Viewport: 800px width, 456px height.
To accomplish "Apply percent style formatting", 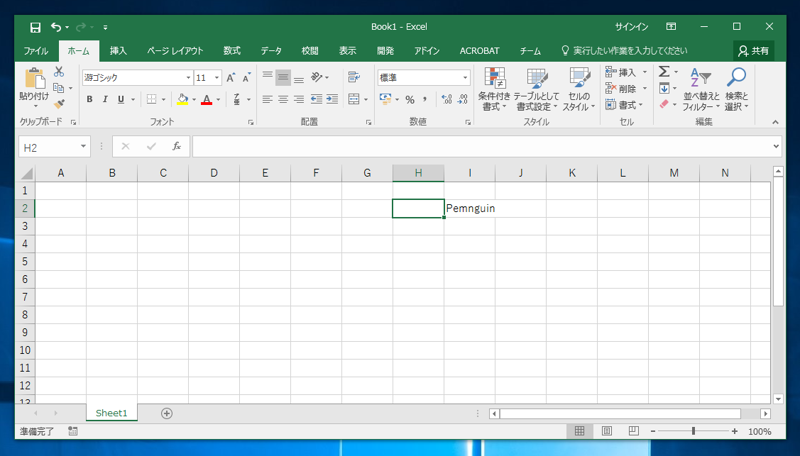I will 410,99.
